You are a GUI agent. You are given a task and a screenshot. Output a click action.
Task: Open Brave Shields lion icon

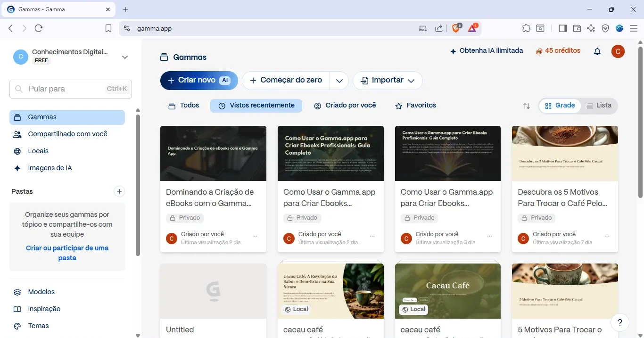click(456, 28)
